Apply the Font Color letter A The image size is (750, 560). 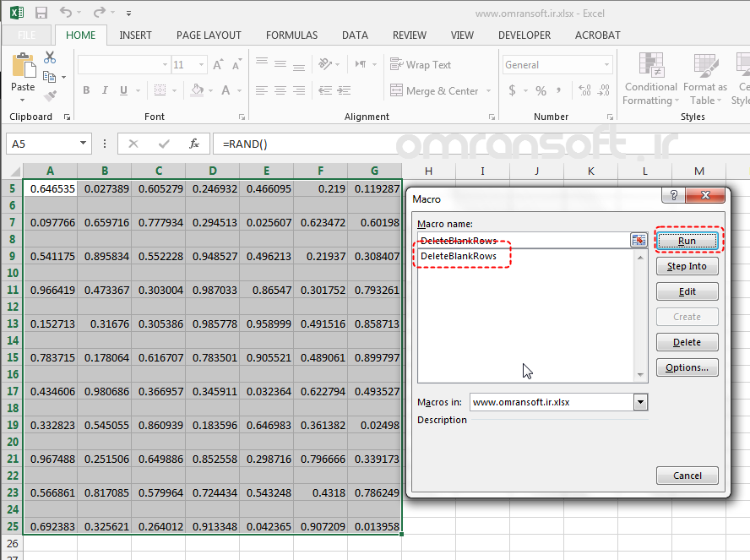pyautogui.click(x=226, y=90)
